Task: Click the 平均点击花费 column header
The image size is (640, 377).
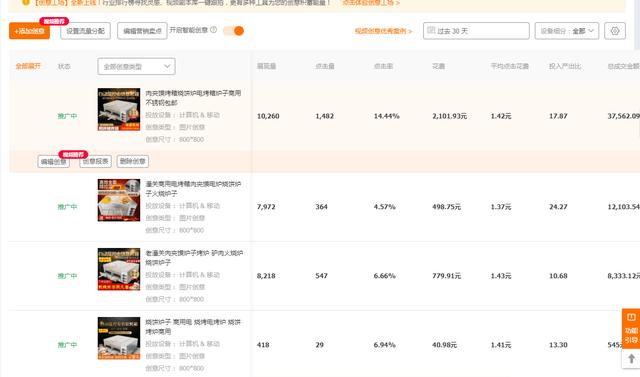Action: [x=509, y=66]
